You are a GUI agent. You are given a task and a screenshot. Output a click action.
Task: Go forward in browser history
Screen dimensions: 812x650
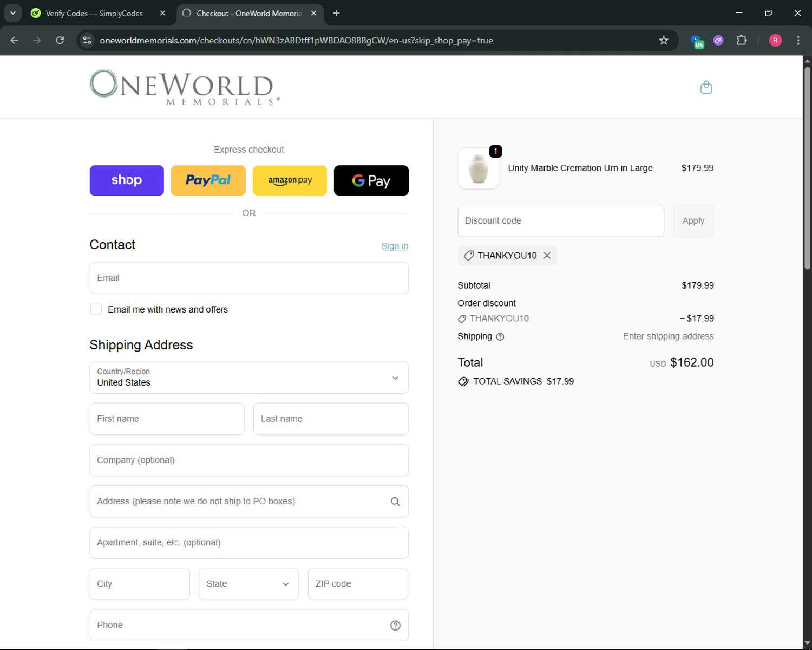pyautogui.click(x=37, y=41)
